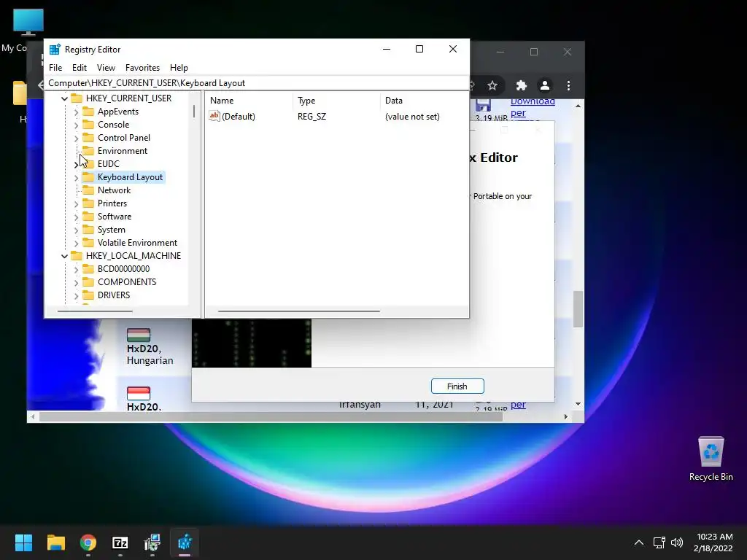Screen dimensions: 747x560
Task: Select the Environment key
Action: 123,151
